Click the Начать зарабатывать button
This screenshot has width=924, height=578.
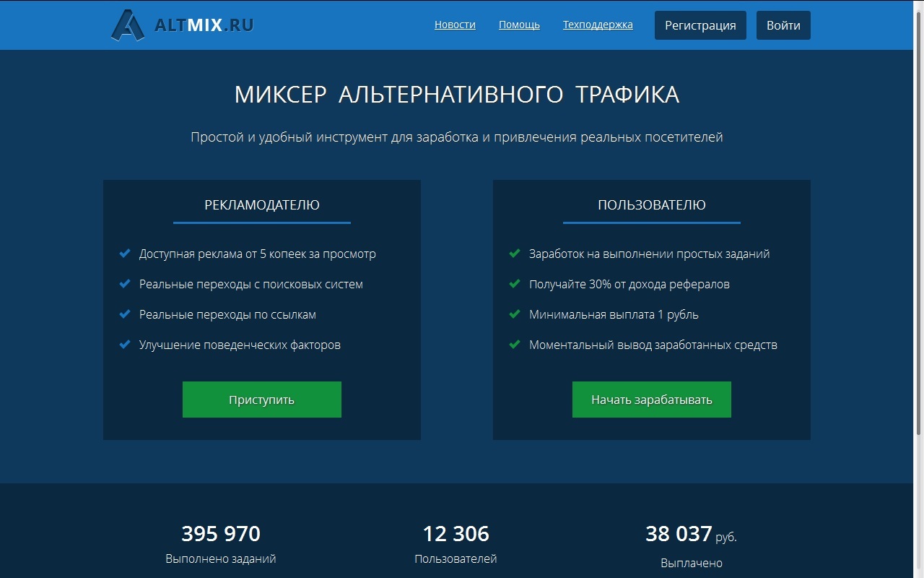(x=652, y=400)
